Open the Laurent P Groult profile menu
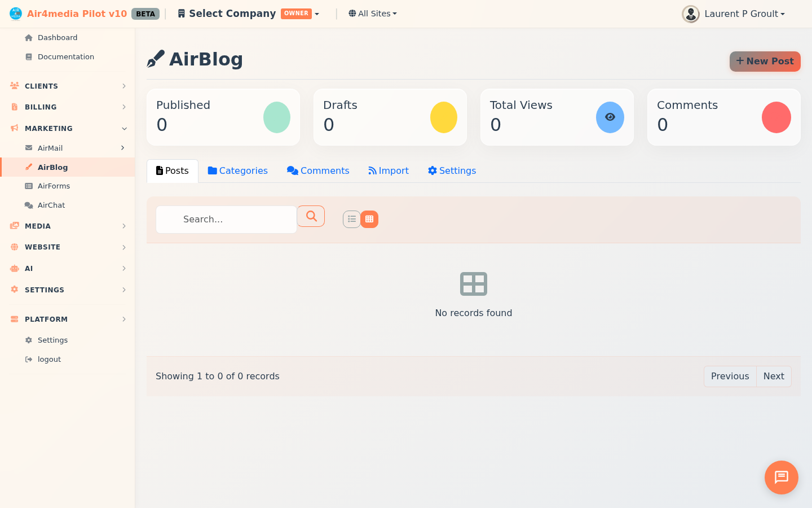This screenshot has height=508, width=812. [733, 14]
